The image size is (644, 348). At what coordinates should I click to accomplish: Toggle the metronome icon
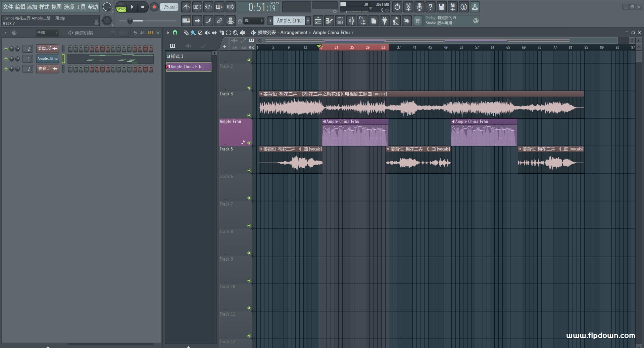186,7
